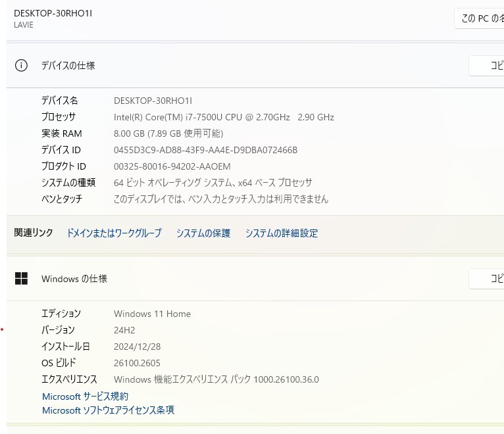Select device ID 0455D3C9-AD88-43F9-AA4E-D9DBA072466B

205,150
